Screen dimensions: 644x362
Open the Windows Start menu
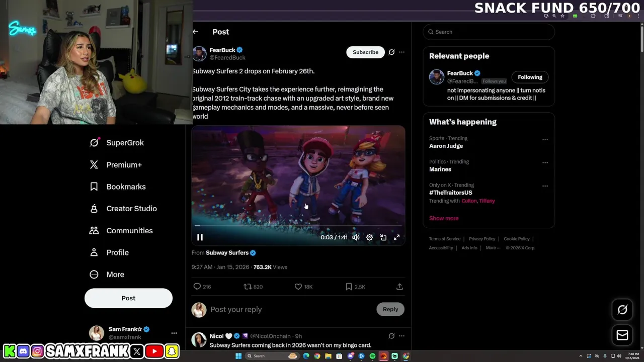click(x=238, y=356)
